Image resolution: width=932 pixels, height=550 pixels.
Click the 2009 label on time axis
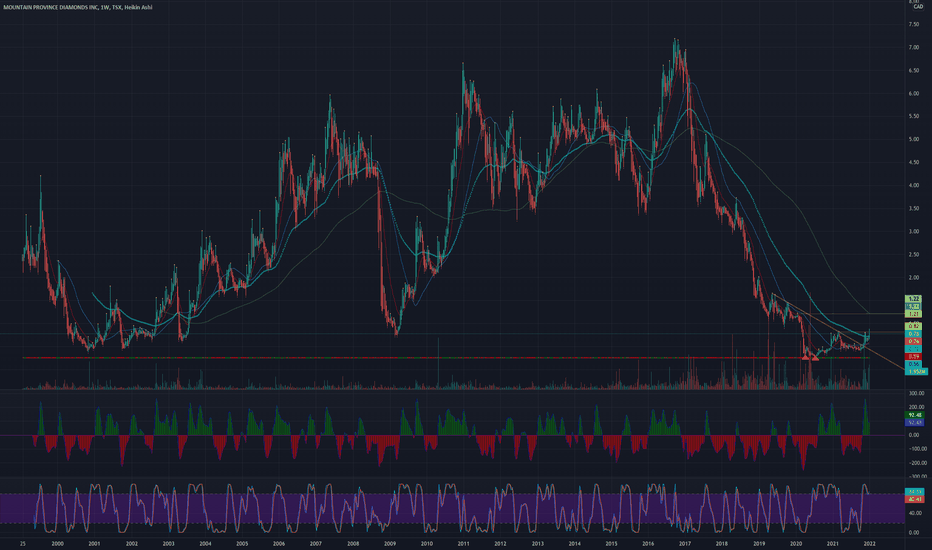coord(390,543)
